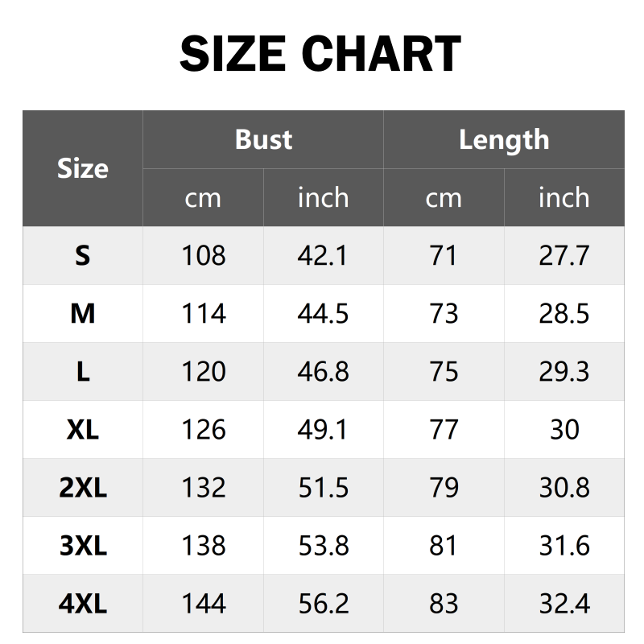Click the inch subheader under Length
644x644 pixels.
click(563, 197)
